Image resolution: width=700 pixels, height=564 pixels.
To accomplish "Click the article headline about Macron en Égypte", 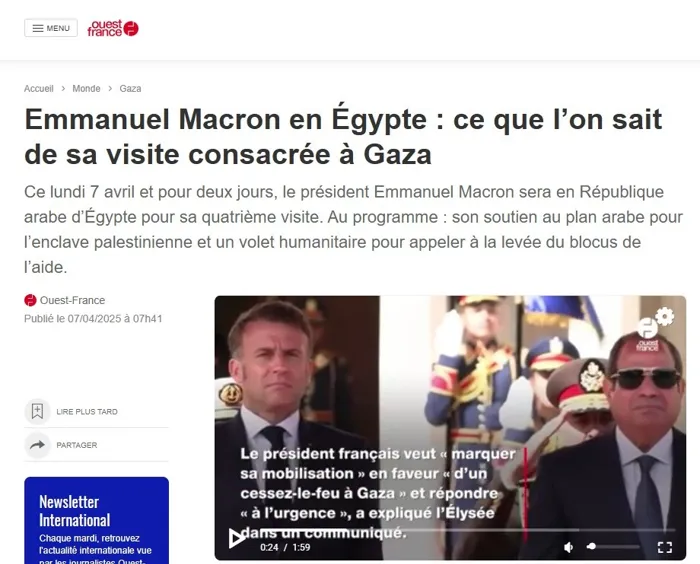I will [343, 137].
